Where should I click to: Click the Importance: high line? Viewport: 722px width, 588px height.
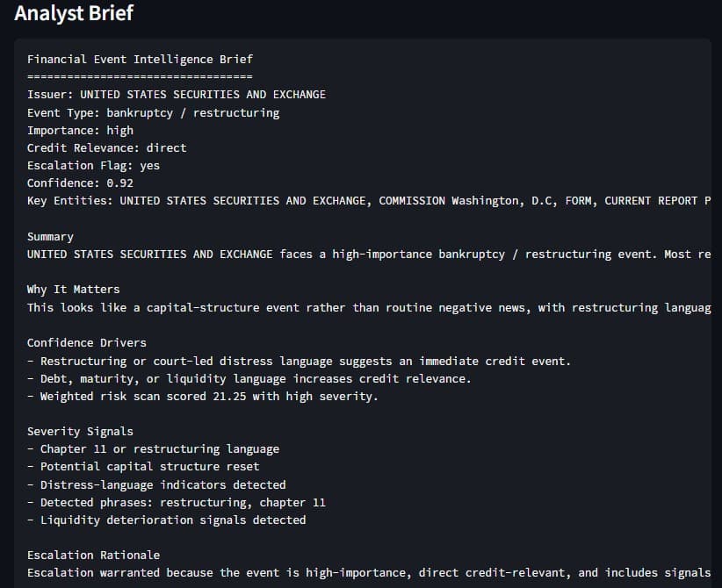(x=80, y=131)
